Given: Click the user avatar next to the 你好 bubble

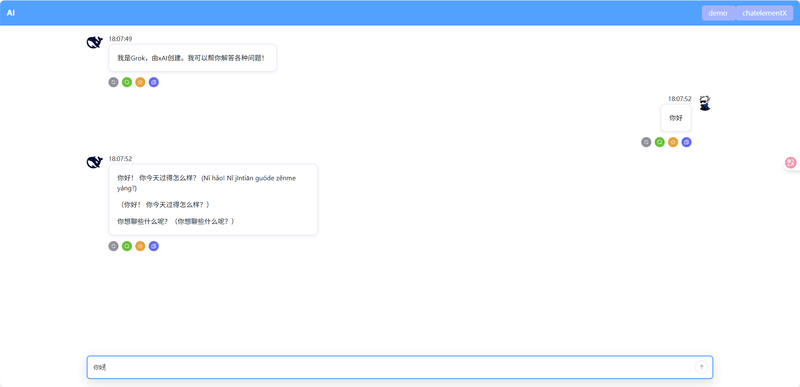Looking at the screenshot, I should pyautogui.click(x=705, y=103).
